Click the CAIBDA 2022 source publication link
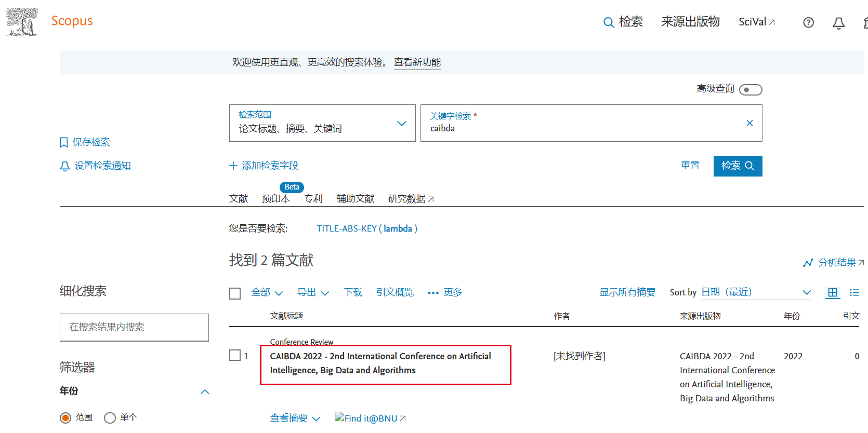Viewport: 868px width, 433px height. [727, 377]
